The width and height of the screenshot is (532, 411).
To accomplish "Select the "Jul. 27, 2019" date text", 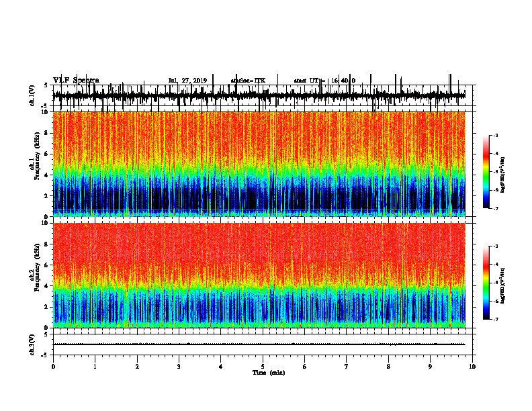I will 187,81.
